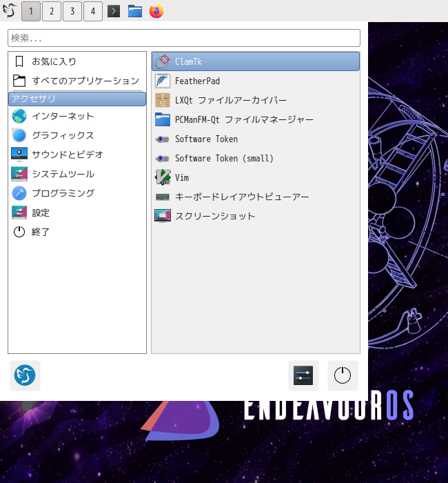448x483 pixels.
Task: Launch FeatherPad
Action: point(256,81)
